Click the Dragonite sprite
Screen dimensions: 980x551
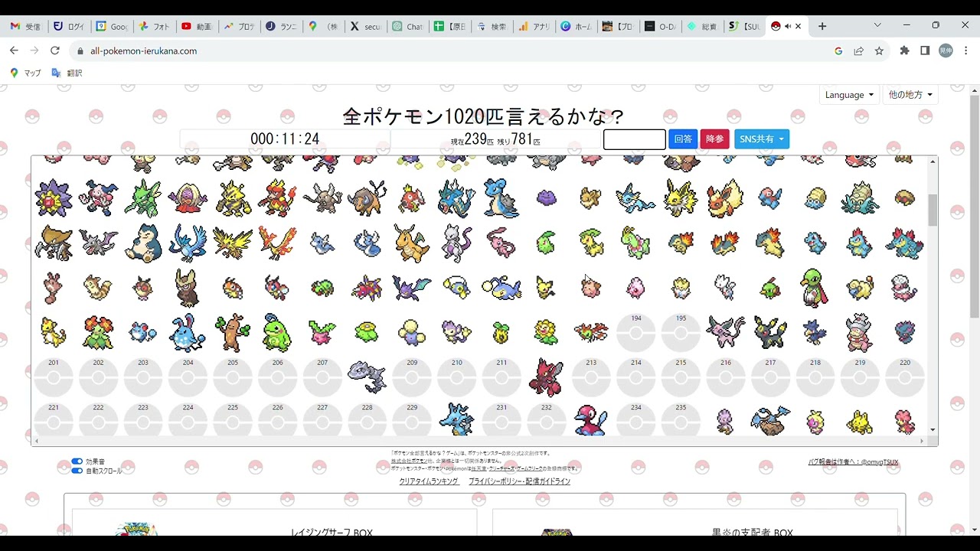(412, 243)
